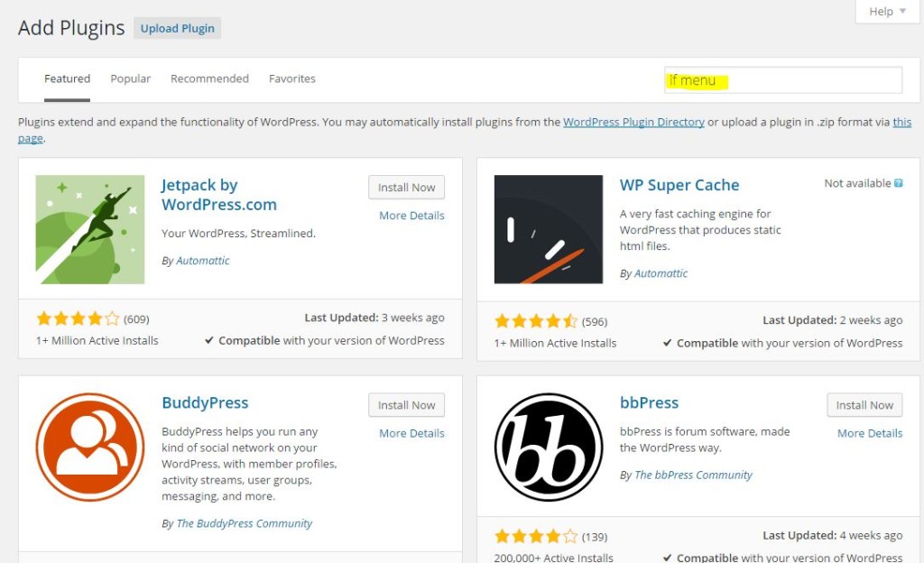The image size is (924, 563).
Task: View More Details for Jetpack
Action: (411, 216)
